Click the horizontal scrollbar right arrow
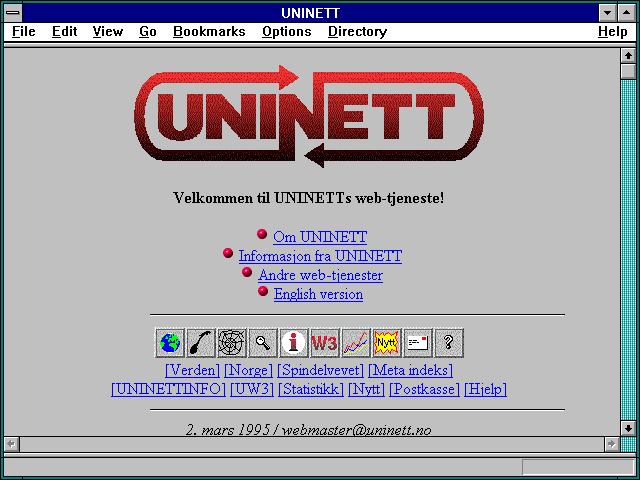The image size is (640, 480). [611, 444]
